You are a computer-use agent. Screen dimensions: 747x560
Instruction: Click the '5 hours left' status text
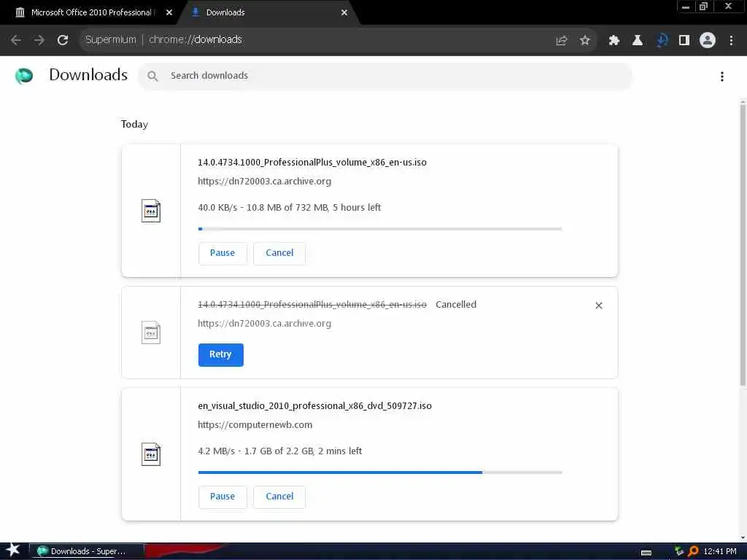[357, 208]
